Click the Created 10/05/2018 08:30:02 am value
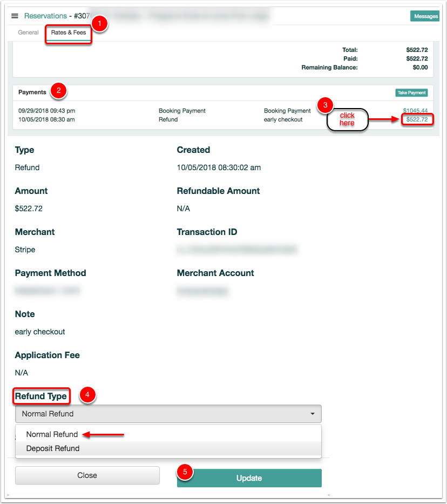This screenshot has height=504, width=447. (x=219, y=167)
